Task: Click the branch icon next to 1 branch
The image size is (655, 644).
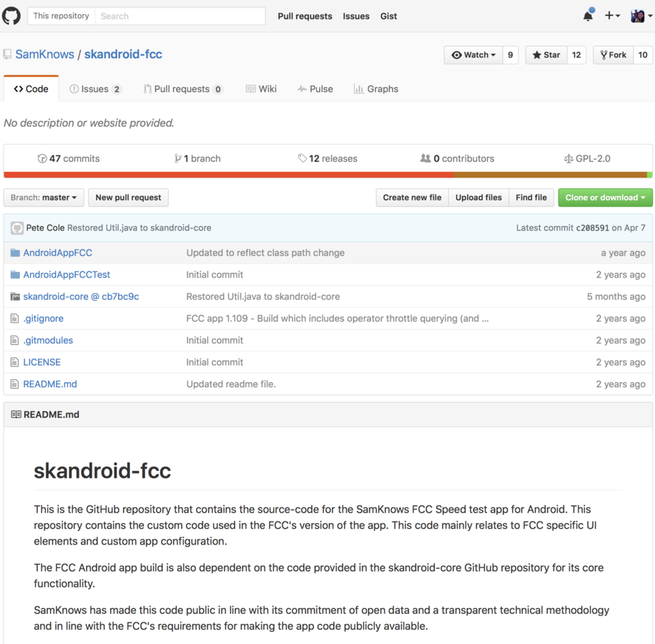Action: tap(178, 158)
